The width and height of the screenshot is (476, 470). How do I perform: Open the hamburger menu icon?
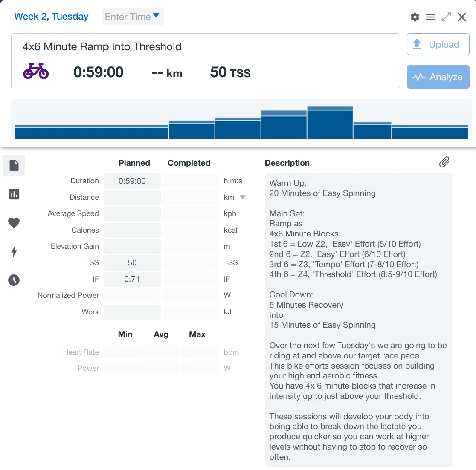tap(430, 17)
